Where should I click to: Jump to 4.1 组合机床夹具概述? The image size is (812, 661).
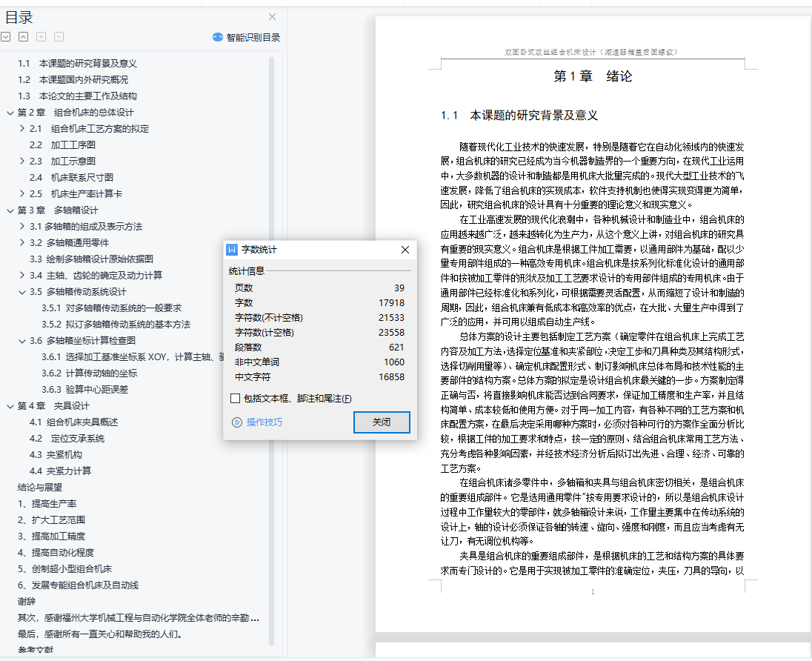click(73, 422)
